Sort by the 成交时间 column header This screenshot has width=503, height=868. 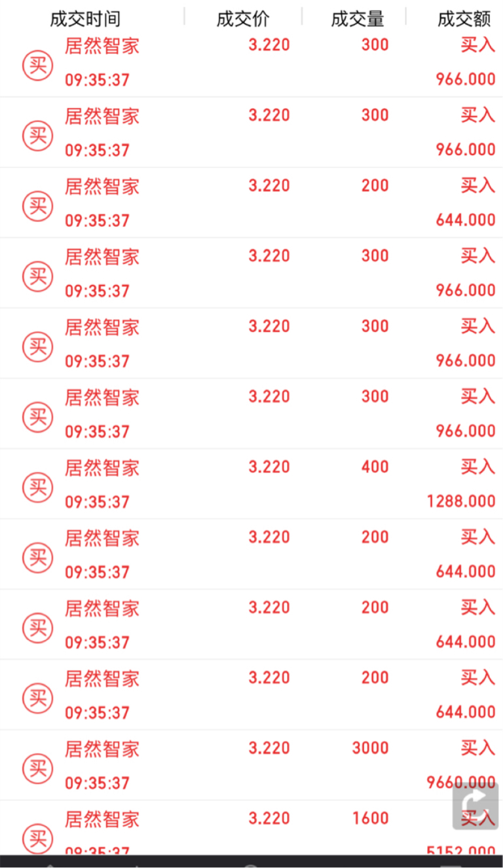pos(85,19)
